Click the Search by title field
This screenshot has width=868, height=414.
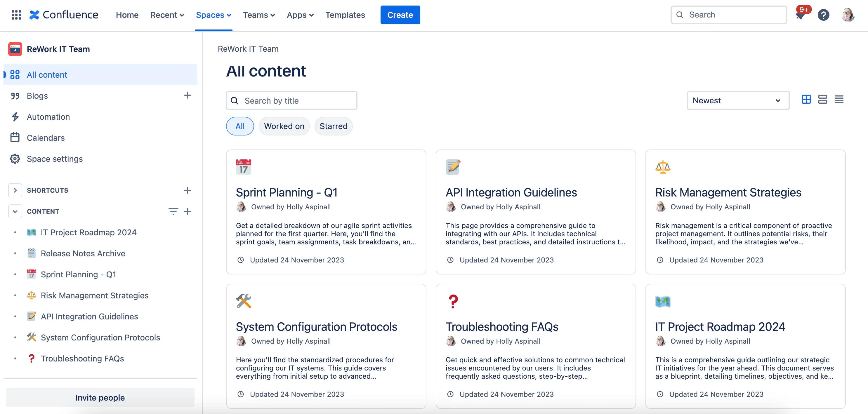click(x=292, y=101)
